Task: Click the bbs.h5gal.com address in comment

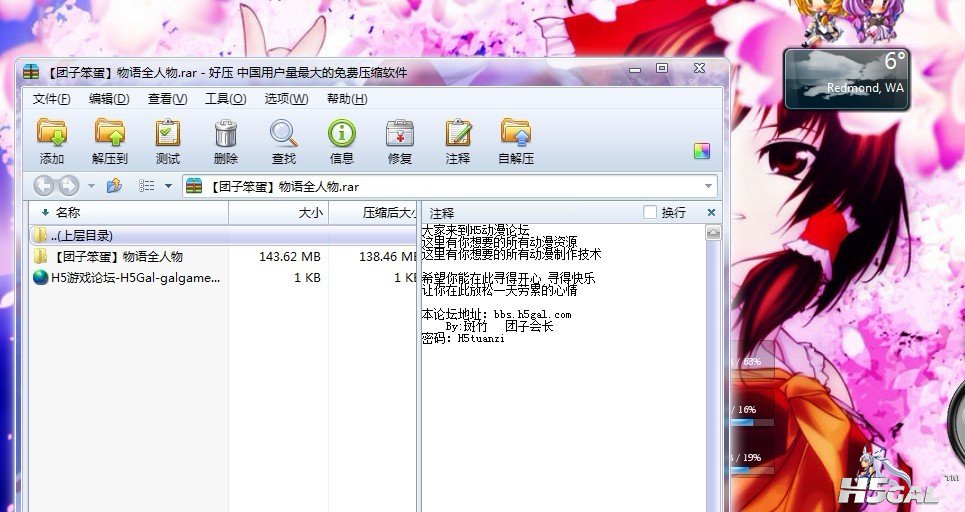Action: (532, 314)
